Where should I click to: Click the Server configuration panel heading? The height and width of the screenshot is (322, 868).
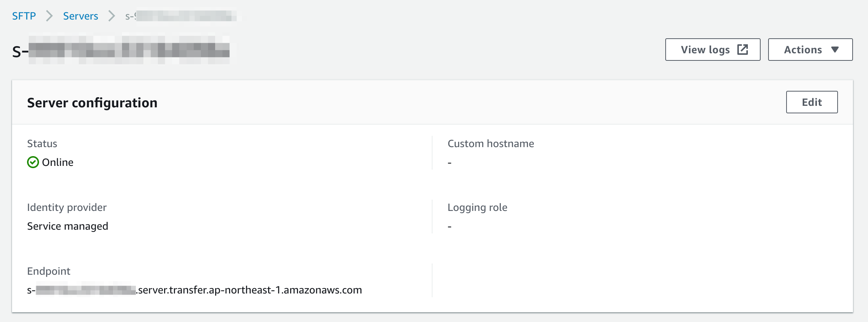[92, 103]
